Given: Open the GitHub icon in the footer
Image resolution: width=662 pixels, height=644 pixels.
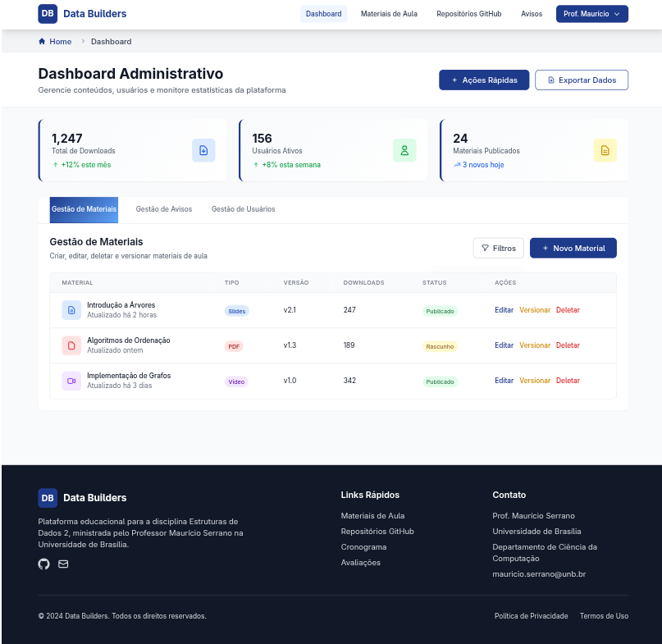Looking at the screenshot, I should click(x=44, y=564).
